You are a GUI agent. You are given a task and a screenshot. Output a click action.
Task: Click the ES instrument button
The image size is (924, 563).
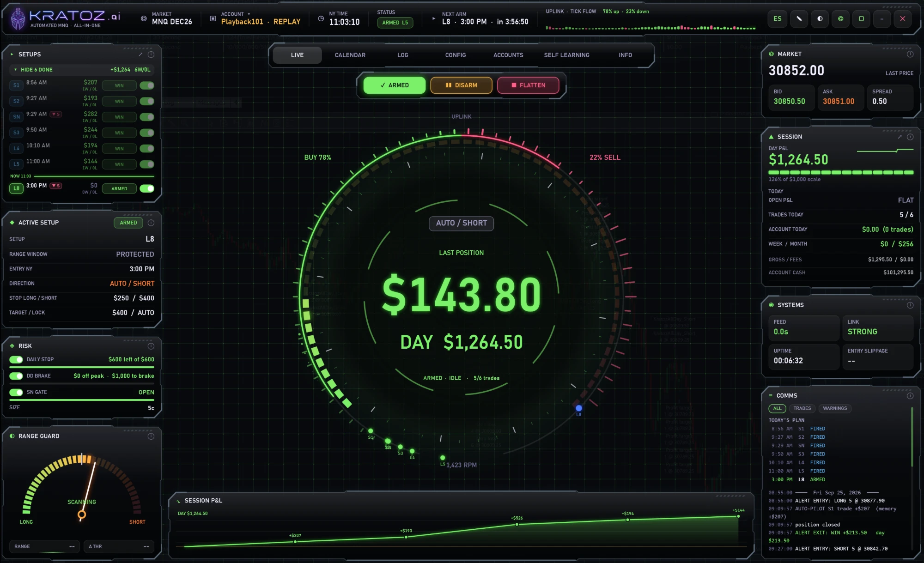pyautogui.click(x=778, y=19)
